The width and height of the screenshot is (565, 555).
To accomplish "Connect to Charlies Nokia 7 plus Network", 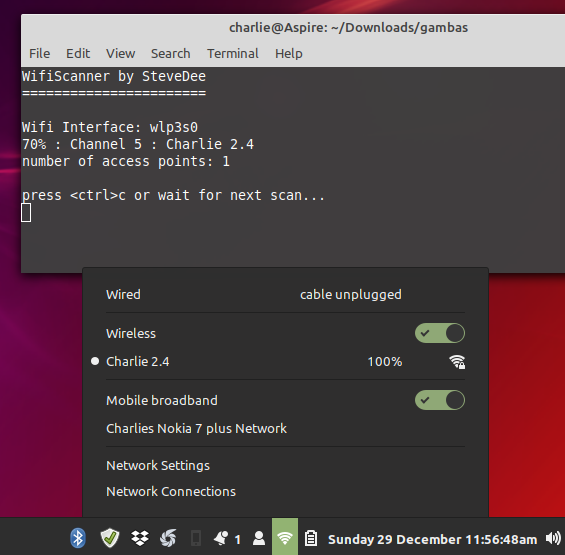I will (x=196, y=429).
